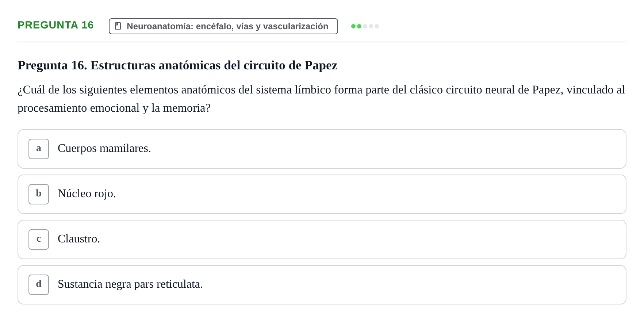Select letter badge 'b' for Núcleo rojo
Screen dimensions: 644x322
(x=39, y=194)
